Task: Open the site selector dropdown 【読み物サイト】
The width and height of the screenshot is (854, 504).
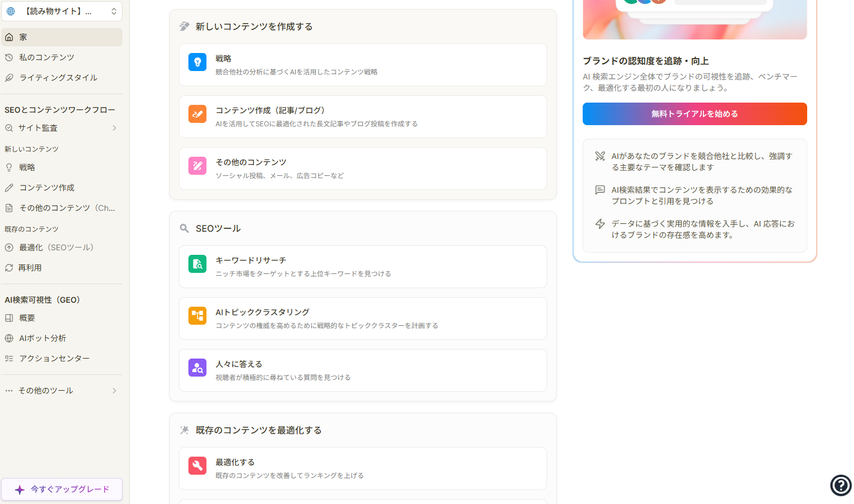Action: point(62,11)
